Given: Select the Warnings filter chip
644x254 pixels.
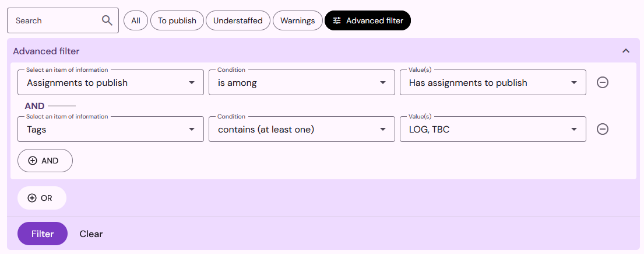Looking at the screenshot, I should [x=298, y=20].
